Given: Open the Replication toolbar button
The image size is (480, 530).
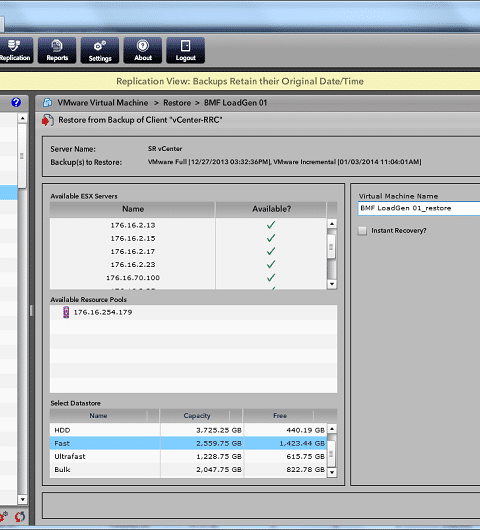Looking at the screenshot, I should tap(15, 50).
